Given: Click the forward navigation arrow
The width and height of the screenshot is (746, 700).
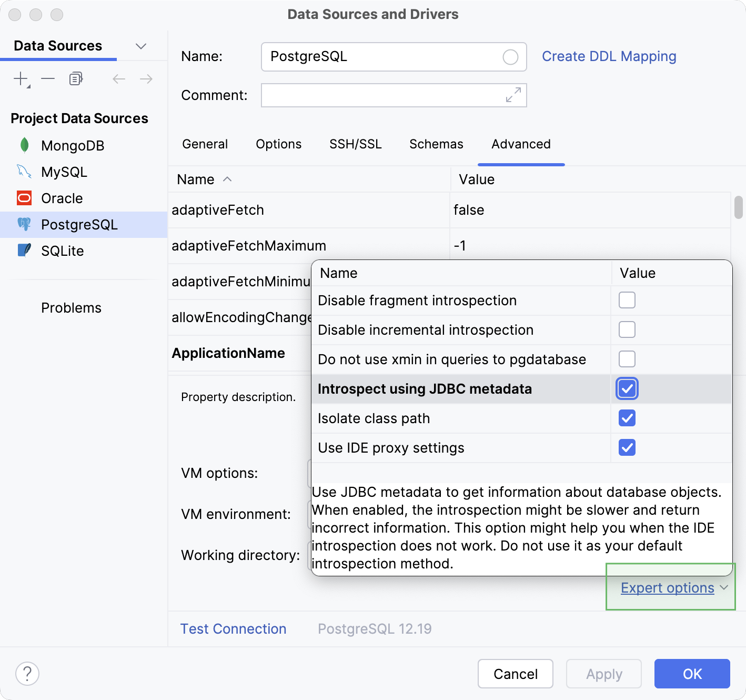Looking at the screenshot, I should [146, 78].
